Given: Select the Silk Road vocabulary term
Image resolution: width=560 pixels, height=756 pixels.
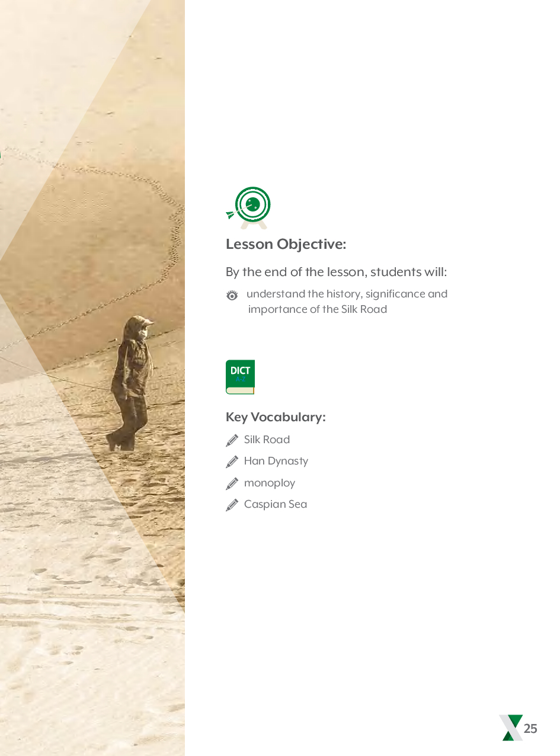Looking at the screenshot, I should click(x=267, y=440).
